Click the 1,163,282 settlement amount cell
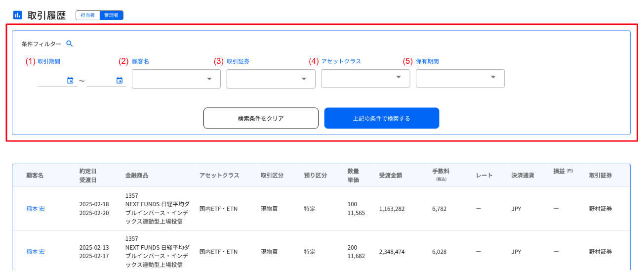Viewport: 644px width, 272px height. (x=392, y=209)
